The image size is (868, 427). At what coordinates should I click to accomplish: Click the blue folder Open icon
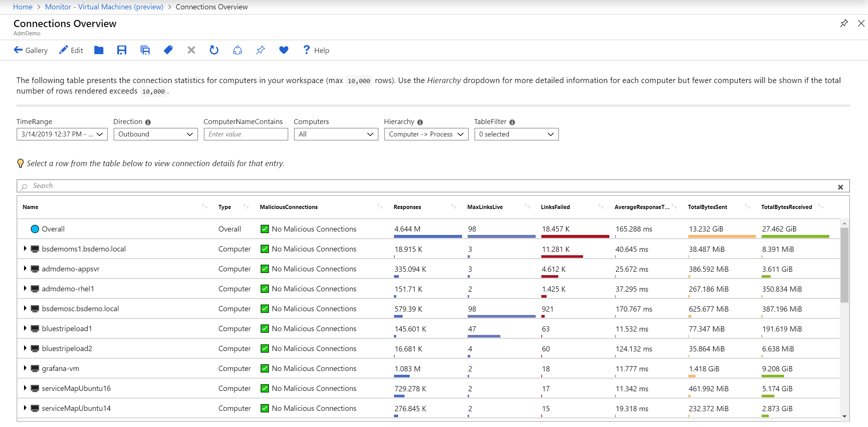click(98, 50)
